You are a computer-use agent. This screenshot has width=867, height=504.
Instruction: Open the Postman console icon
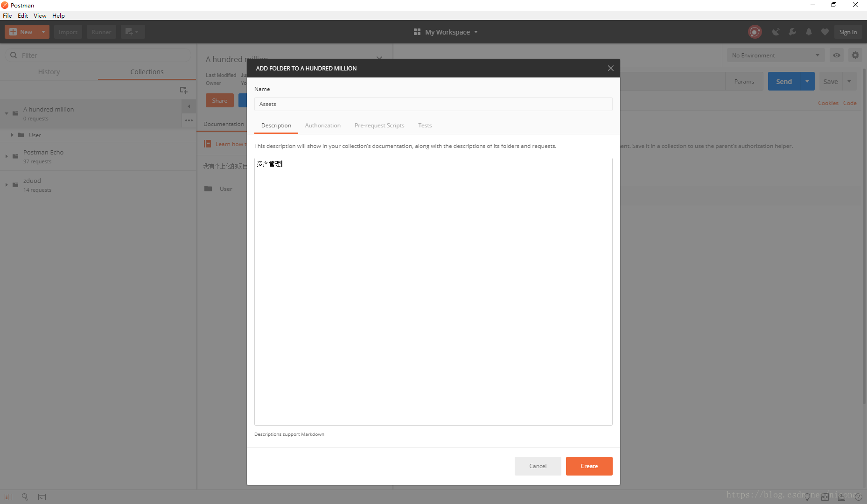(x=42, y=497)
